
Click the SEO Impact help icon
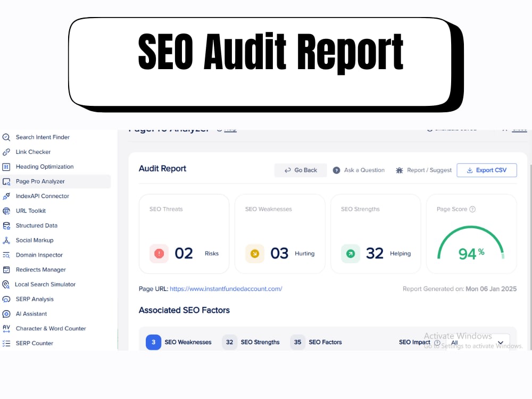point(437,343)
